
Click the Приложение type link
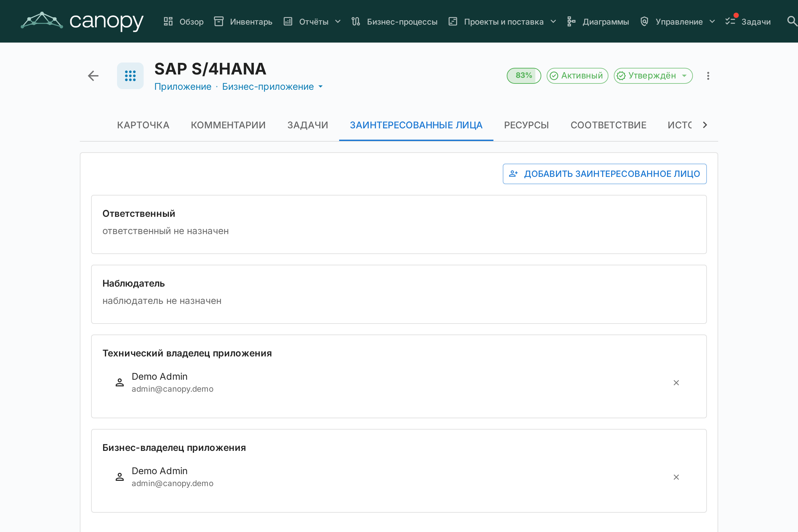pyautogui.click(x=183, y=86)
